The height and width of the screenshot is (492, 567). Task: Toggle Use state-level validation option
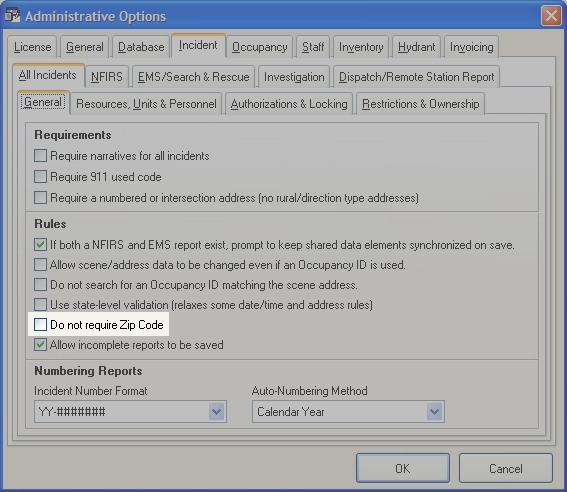tap(40, 305)
